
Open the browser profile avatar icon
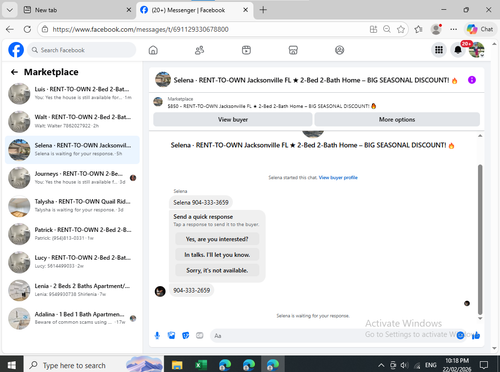tap(436, 29)
